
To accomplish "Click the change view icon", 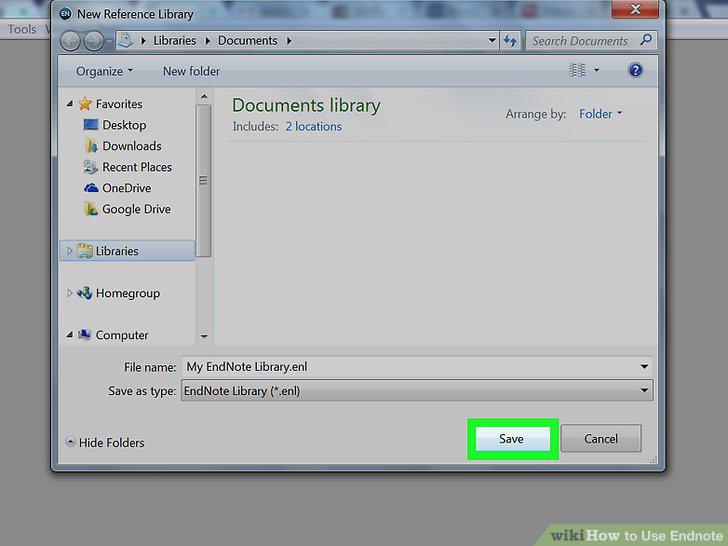I will [577, 70].
